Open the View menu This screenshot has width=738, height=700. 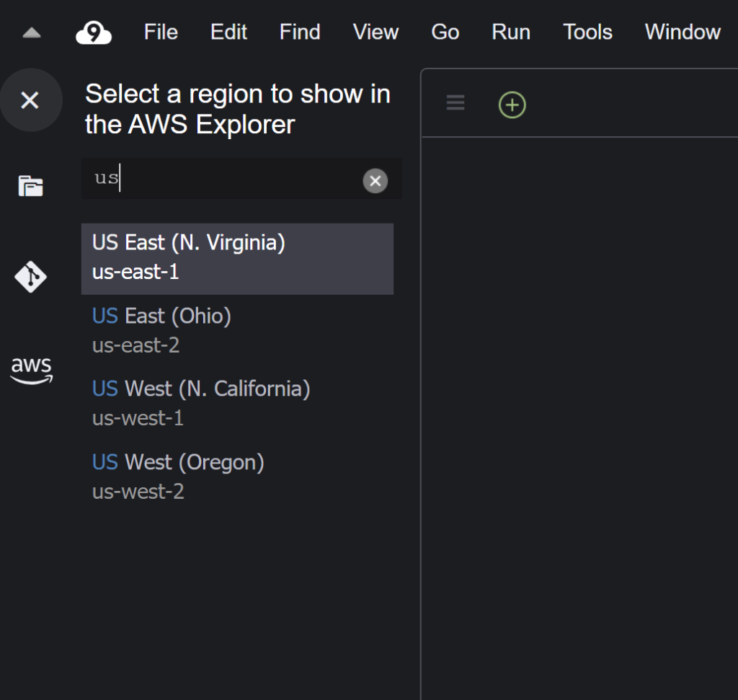[375, 32]
